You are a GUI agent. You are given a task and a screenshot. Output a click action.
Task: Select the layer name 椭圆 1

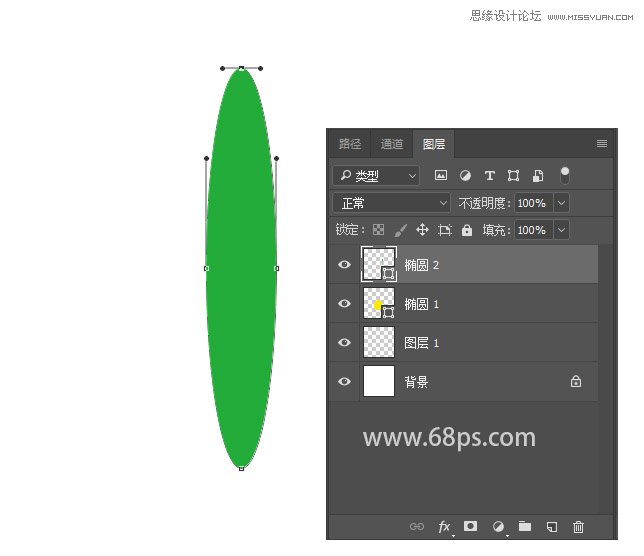coord(422,304)
